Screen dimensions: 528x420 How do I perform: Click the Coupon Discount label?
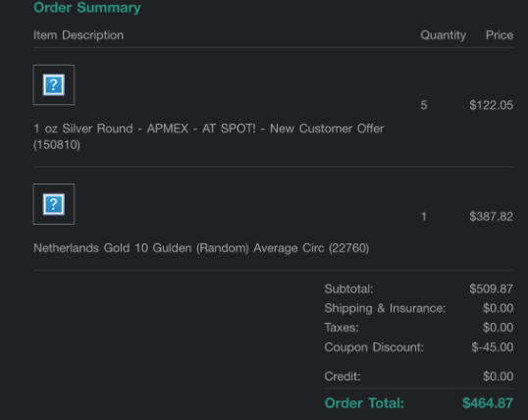point(374,347)
